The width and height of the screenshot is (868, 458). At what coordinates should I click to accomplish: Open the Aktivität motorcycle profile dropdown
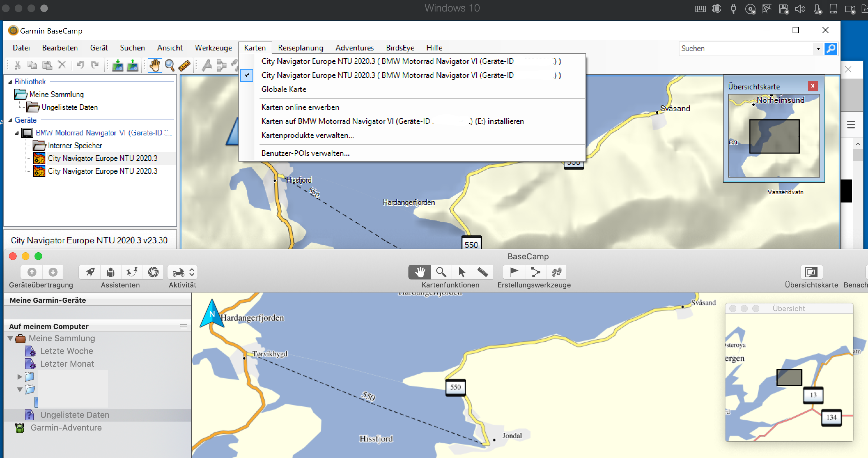[x=182, y=272]
